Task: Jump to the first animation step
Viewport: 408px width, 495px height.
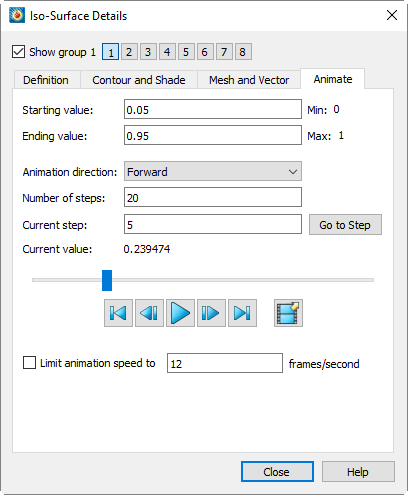Action: click(x=118, y=313)
